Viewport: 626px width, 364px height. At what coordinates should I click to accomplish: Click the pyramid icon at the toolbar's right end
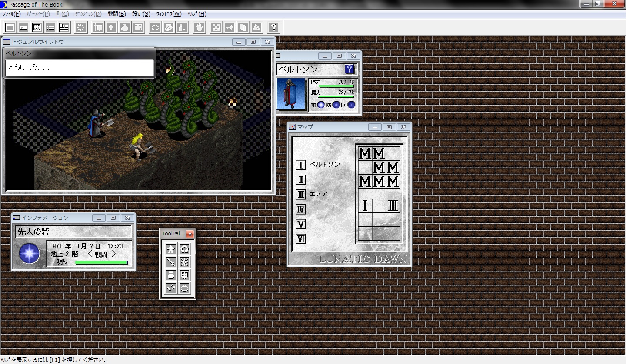coord(256,27)
